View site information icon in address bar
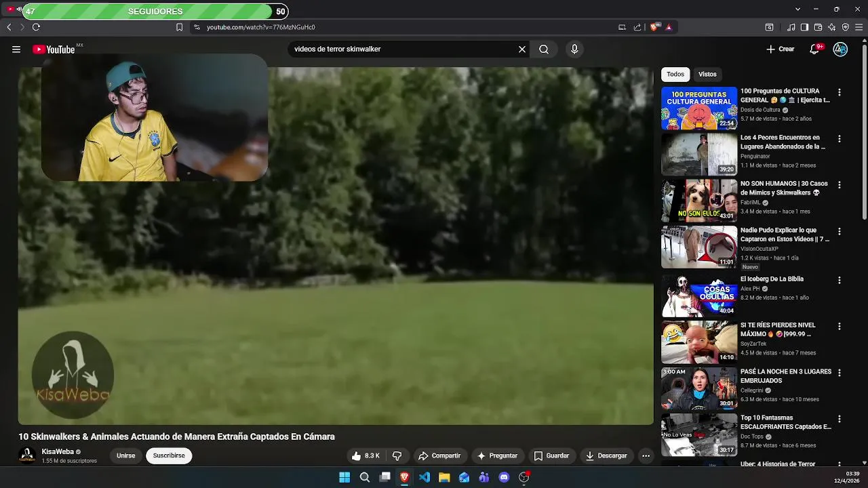Viewport: 868px width, 488px height. [197, 27]
